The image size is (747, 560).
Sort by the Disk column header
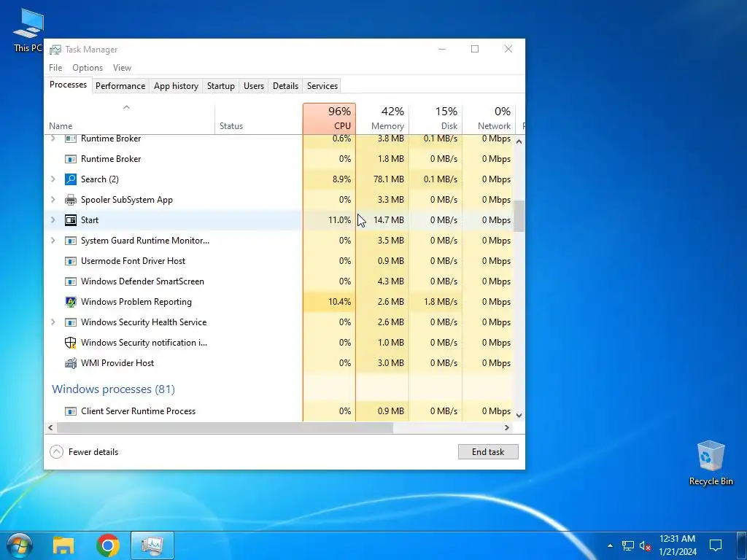[x=436, y=119]
